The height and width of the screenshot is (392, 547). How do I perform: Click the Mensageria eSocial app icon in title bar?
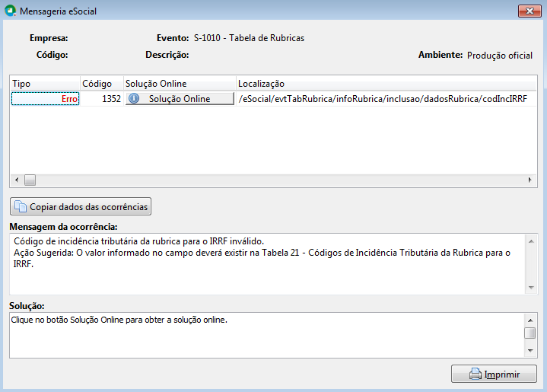tap(10, 11)
